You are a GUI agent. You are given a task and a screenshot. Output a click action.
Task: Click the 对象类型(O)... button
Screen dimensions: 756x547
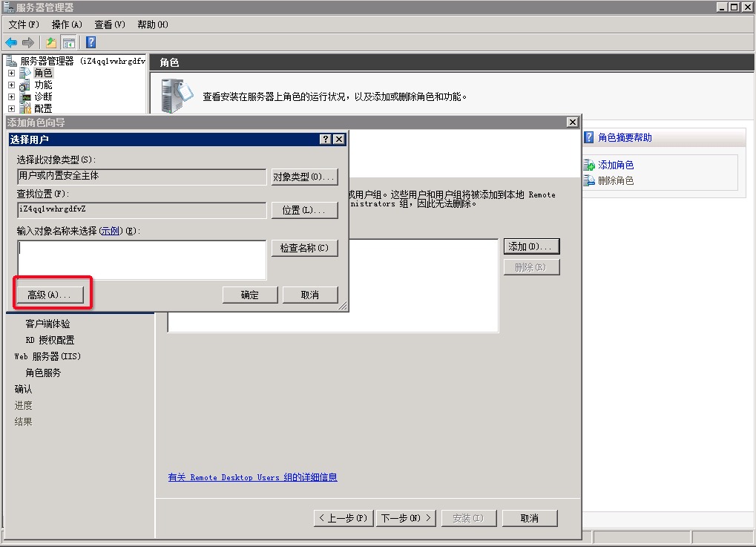coord(304,177)
